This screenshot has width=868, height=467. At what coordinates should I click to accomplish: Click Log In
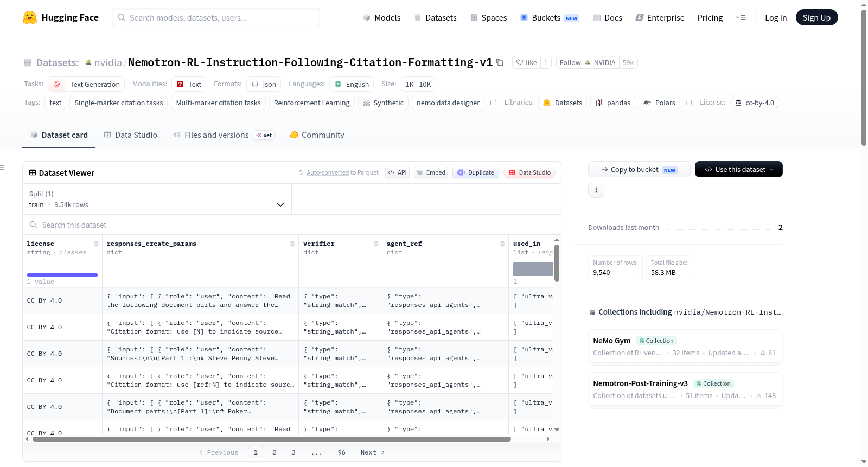[x=776, y=17]
